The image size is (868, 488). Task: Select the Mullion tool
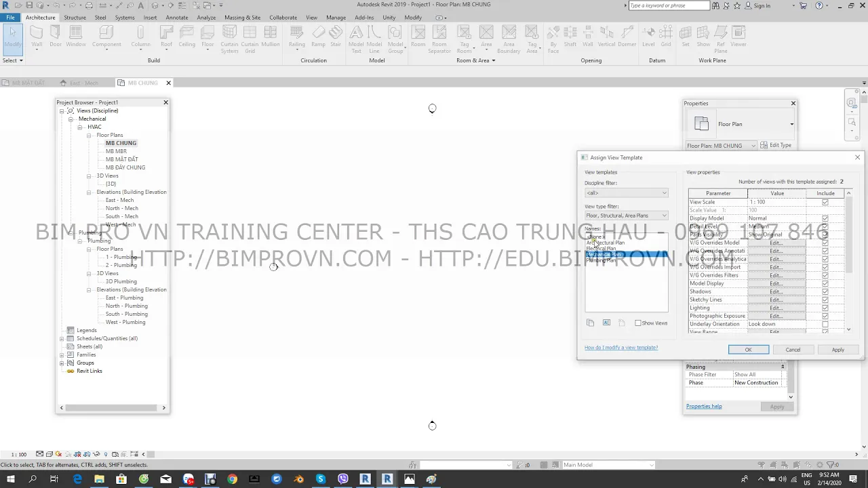pos(271,37)
